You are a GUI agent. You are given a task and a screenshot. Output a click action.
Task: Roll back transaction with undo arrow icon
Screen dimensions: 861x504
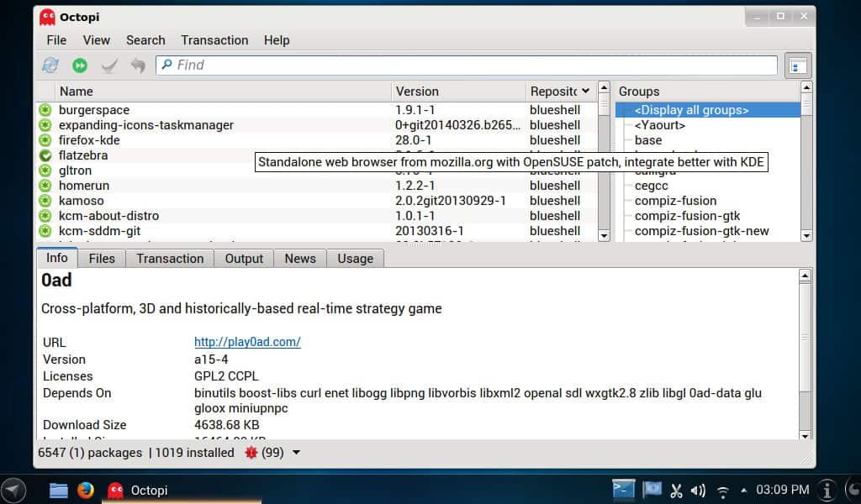point(138,66)
